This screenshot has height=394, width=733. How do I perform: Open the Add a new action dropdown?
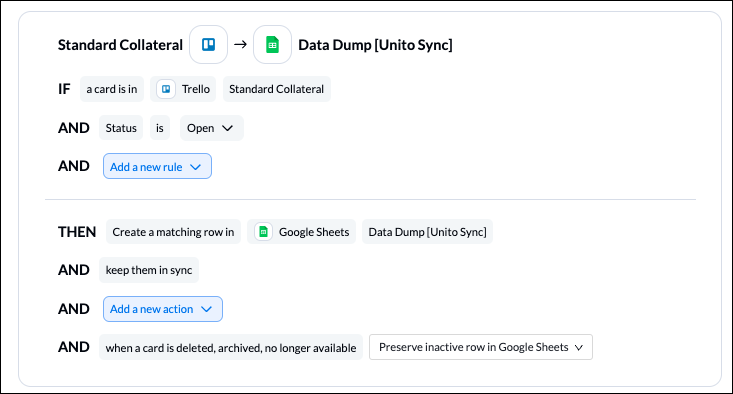(x=163, y=309)
